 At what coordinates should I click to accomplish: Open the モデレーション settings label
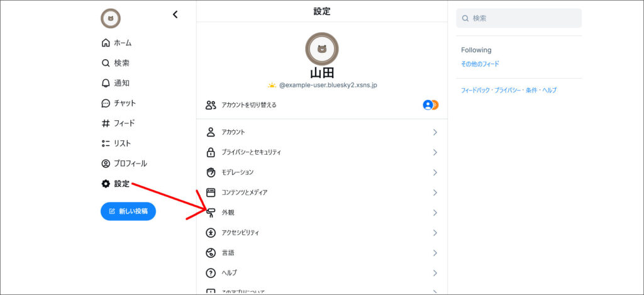pyautogui.click(x=237, y=172)
